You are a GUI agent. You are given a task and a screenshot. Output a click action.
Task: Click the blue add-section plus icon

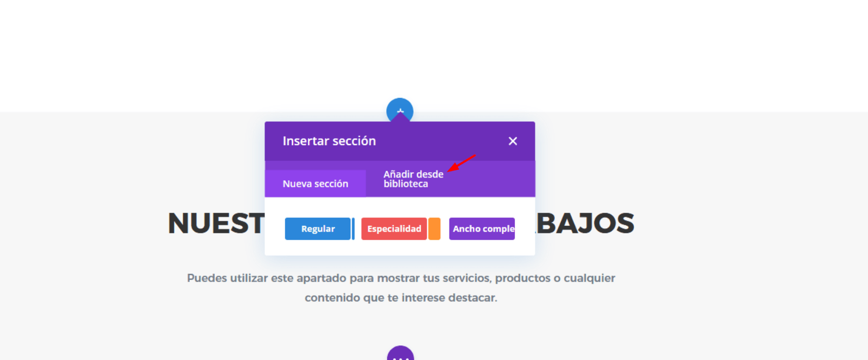400,110
